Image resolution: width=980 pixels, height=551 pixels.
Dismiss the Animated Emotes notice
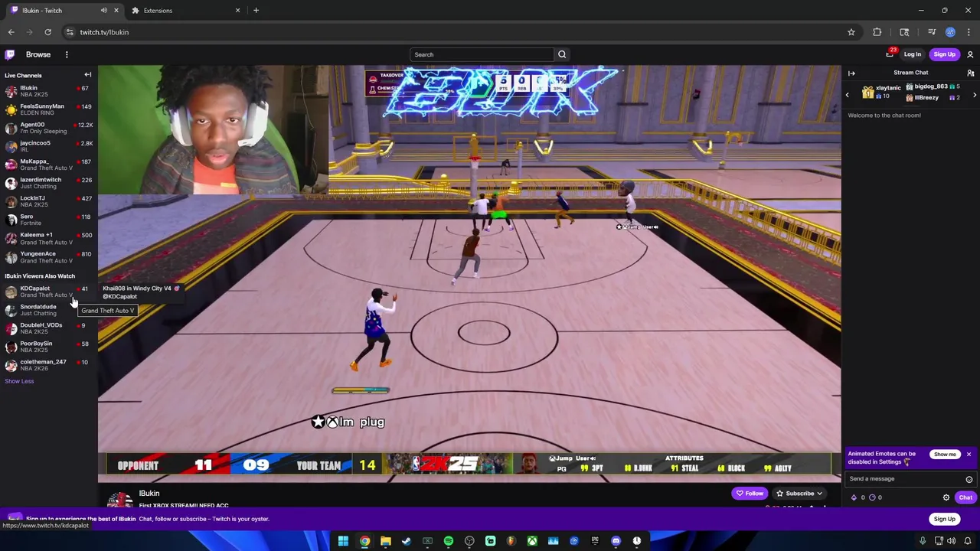coord(969,455)
